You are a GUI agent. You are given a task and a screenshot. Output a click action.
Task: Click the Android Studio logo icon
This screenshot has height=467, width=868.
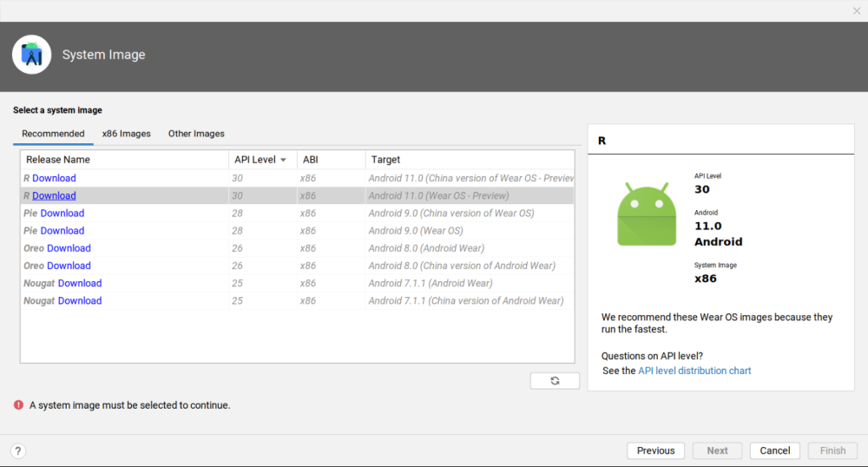(32, 55)
